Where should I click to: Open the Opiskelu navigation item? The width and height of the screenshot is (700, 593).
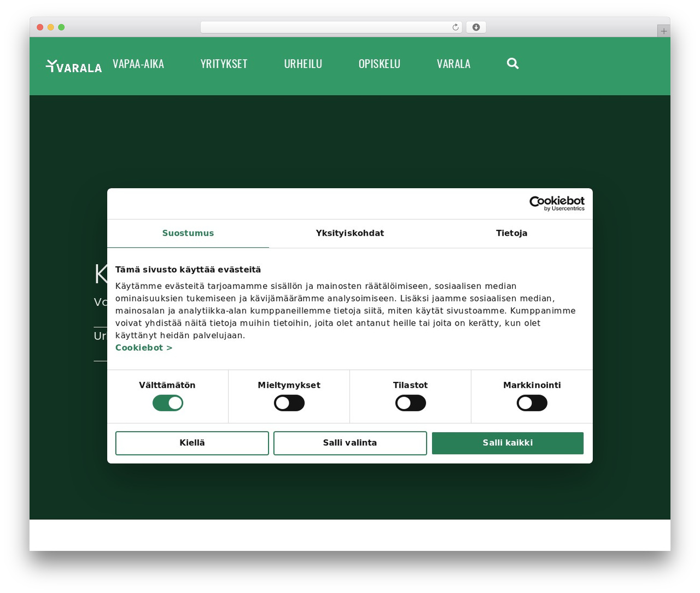380,64
